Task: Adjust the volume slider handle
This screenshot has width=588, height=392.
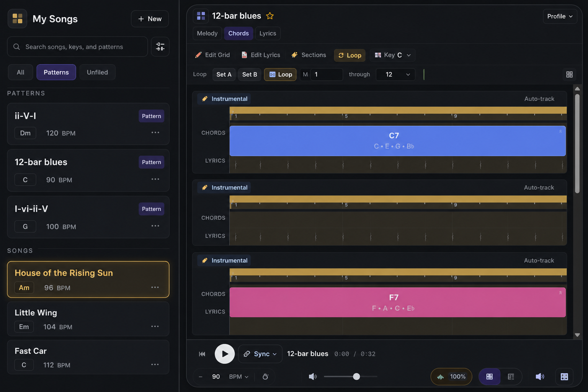Action: (x=356, y=377)
